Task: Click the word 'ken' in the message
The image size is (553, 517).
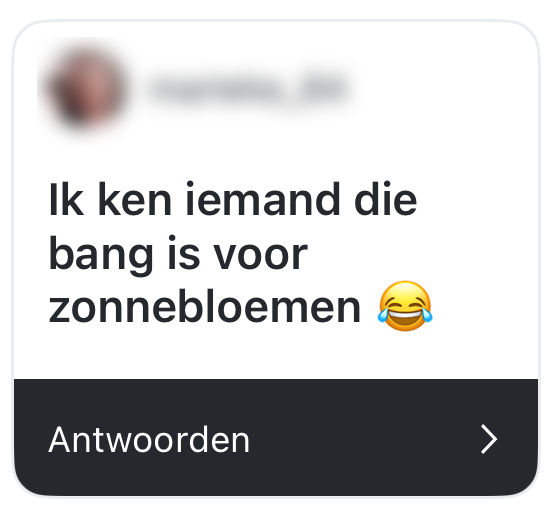Action: click(x=134, y=199)
